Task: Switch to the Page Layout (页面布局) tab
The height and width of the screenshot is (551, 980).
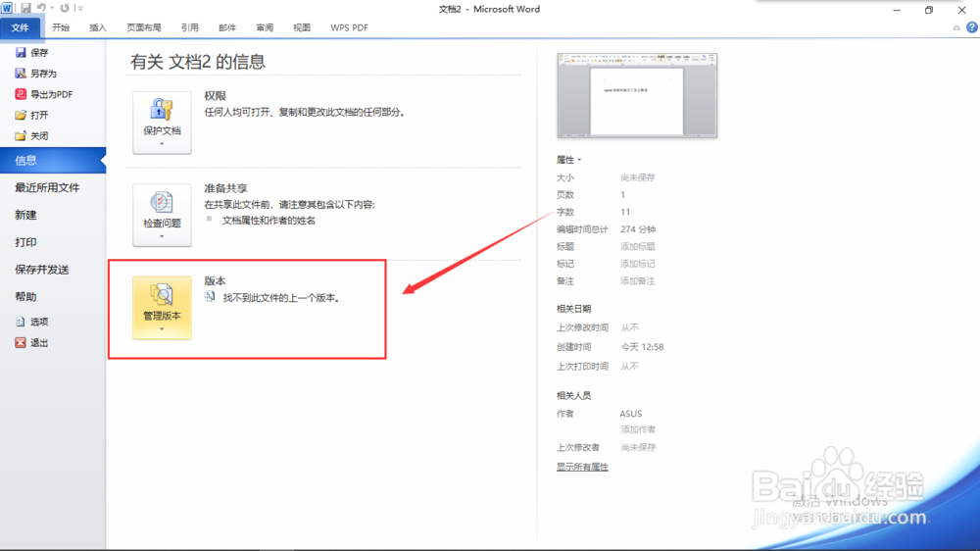Action: tap(144, 27)
